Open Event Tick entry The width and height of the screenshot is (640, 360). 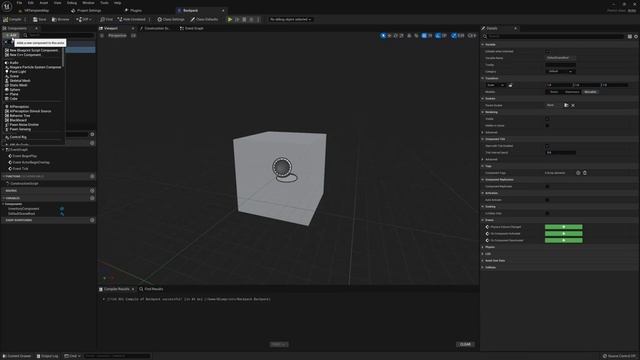click(19, 169)
